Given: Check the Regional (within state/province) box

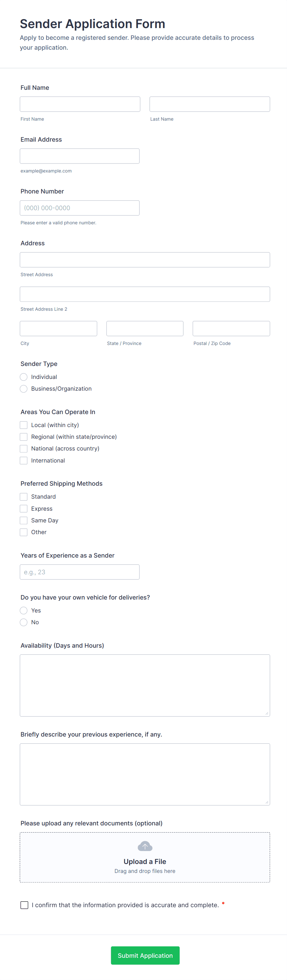Looking at the screenshot, I should click(23, 437).
